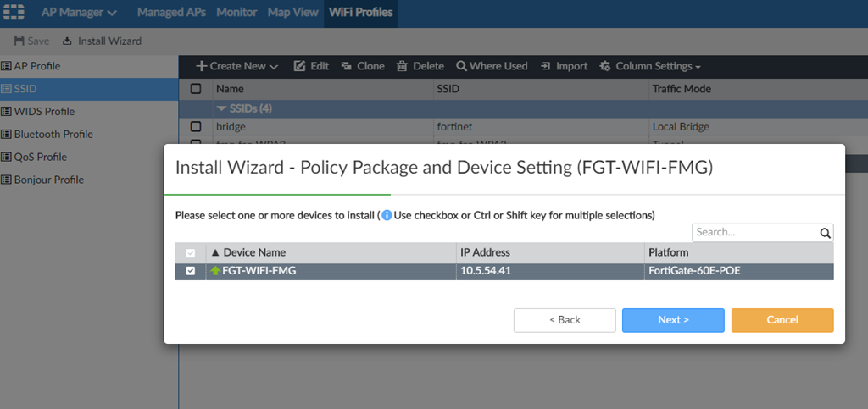The height and width of the screenshot is (409, 868).
Task: Click the Clone icon in toolbar
Action: pos(347,66)
